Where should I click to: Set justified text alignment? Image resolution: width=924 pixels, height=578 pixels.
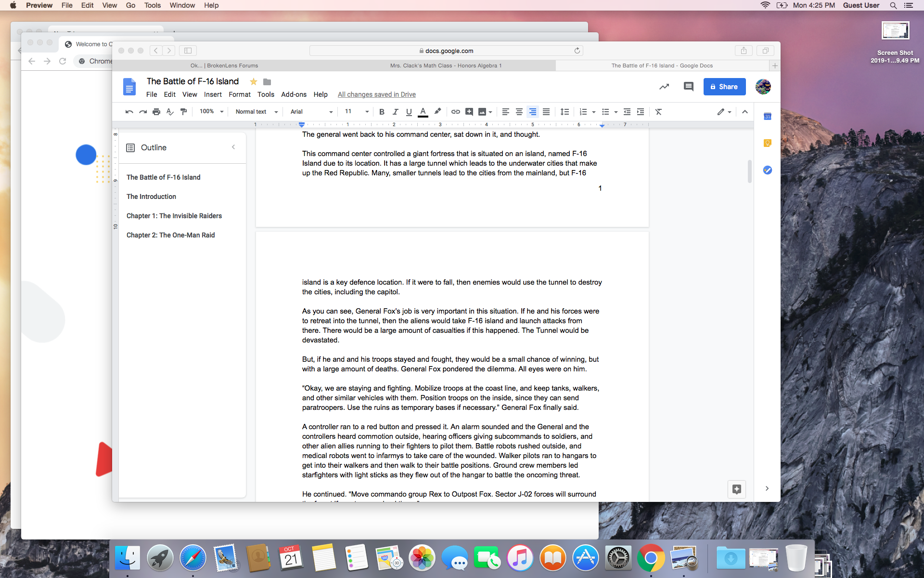[546, 112]
